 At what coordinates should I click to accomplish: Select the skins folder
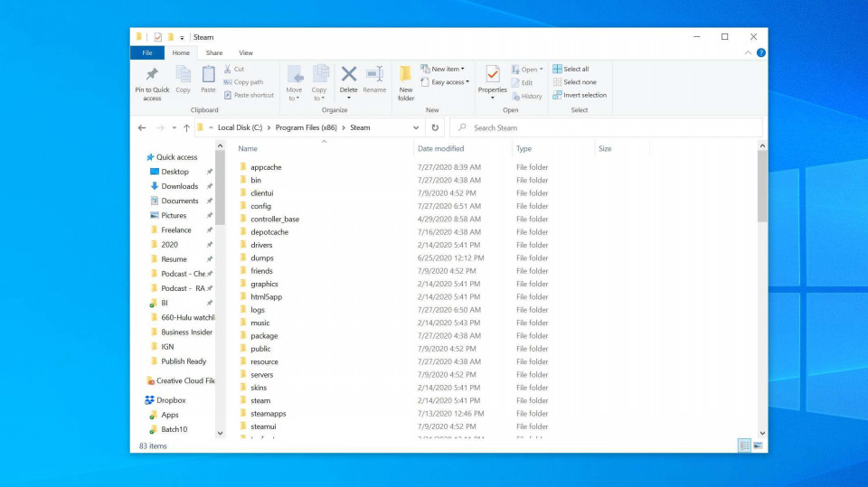[259, 388]
